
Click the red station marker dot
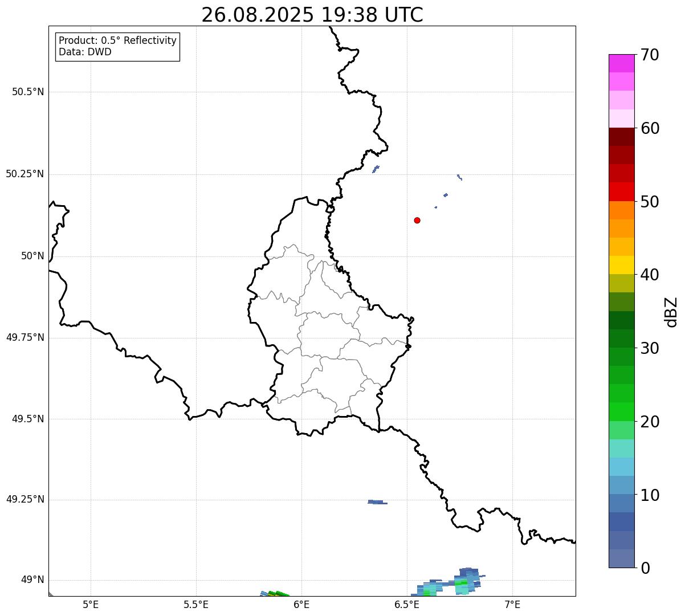(x=417, y=220)
